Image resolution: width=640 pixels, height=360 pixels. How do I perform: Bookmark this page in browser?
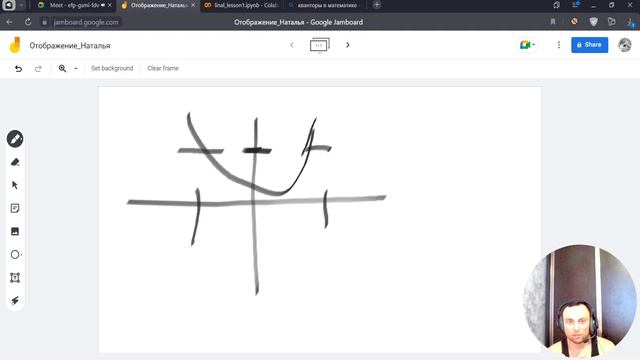tap(553, 22)
